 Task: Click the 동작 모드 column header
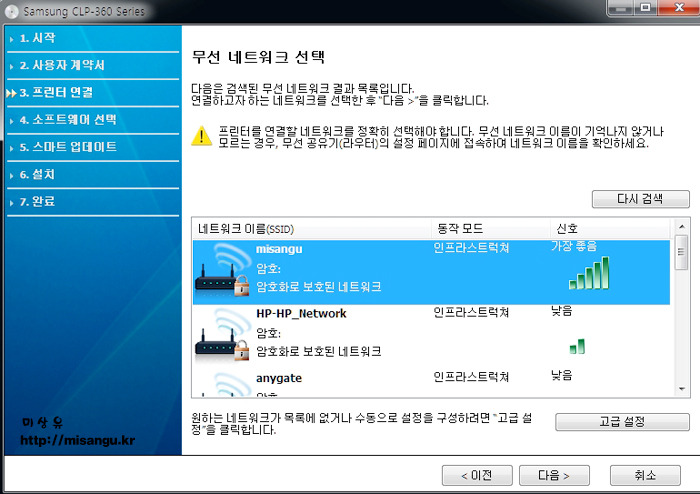pyautogui.click(x=490, y=229)
